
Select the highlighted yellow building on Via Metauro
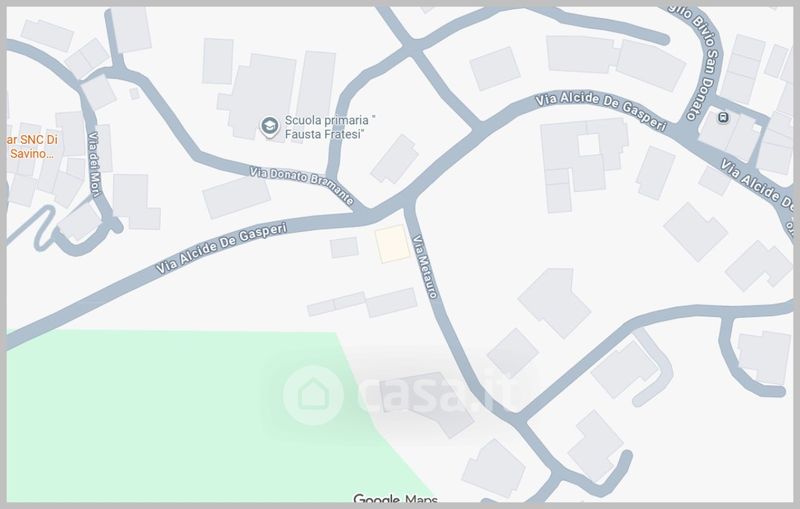(x=392, y=244)
